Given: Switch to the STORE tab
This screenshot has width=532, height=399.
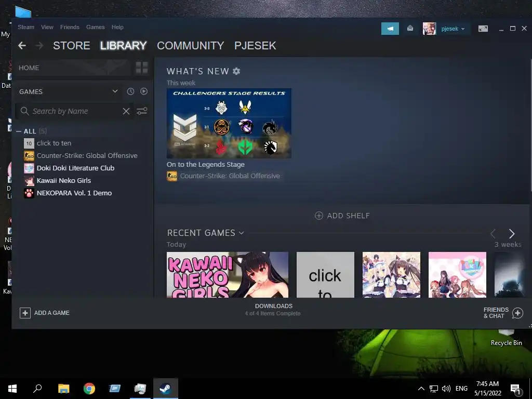Looking at the screenshot, I should tap(71, 46).
